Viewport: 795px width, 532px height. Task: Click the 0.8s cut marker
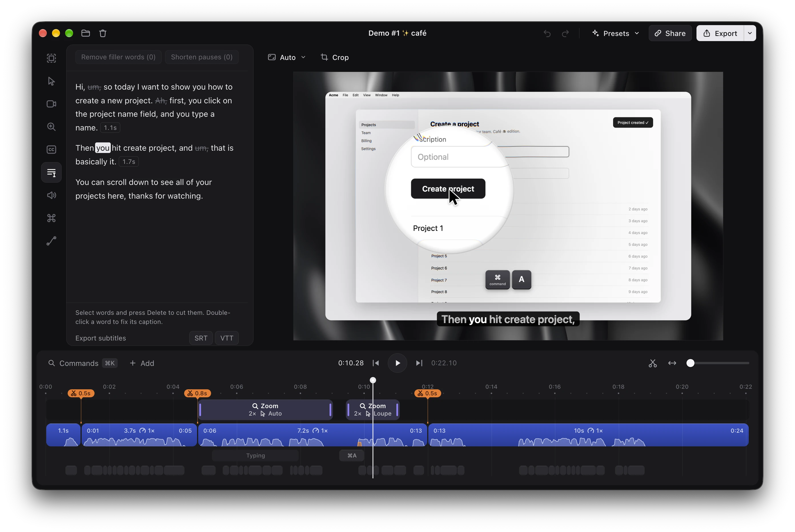click(197, 393)
